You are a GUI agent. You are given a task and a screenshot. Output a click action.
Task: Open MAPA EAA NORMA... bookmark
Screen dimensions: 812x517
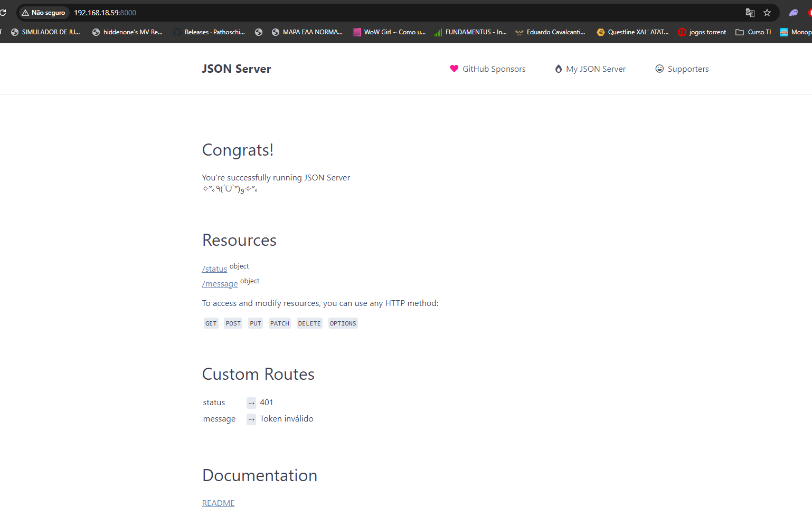[x=307, y=32]
